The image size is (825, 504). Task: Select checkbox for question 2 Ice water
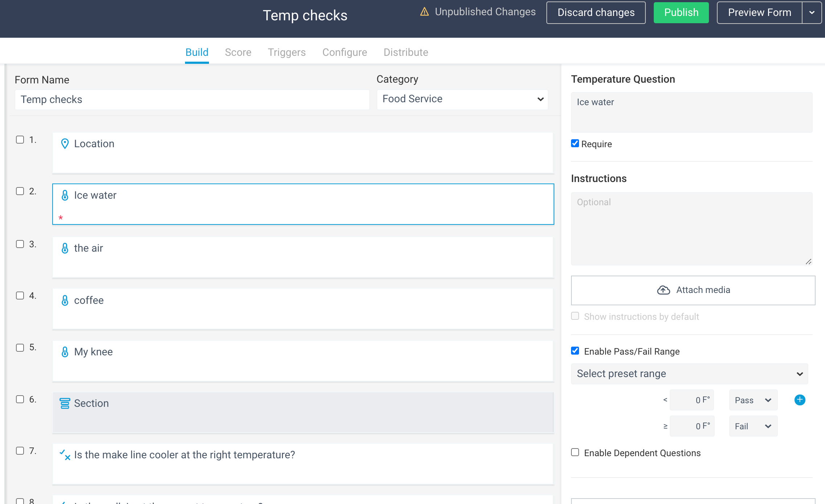pyautogui.click(x=20, y=191)
